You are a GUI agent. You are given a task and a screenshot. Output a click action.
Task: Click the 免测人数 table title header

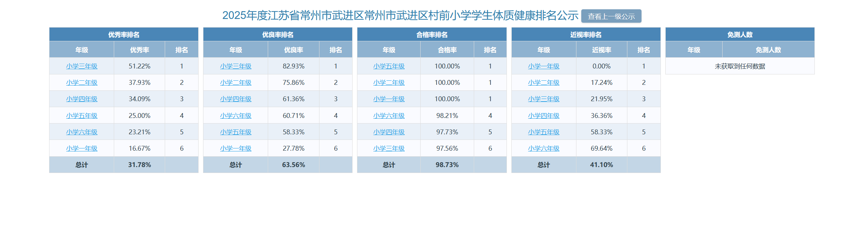[x=740, y=35]
